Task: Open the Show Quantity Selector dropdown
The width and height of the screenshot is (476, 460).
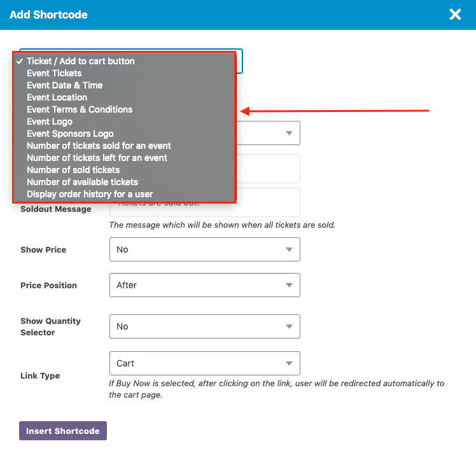Action: point(205,326)
